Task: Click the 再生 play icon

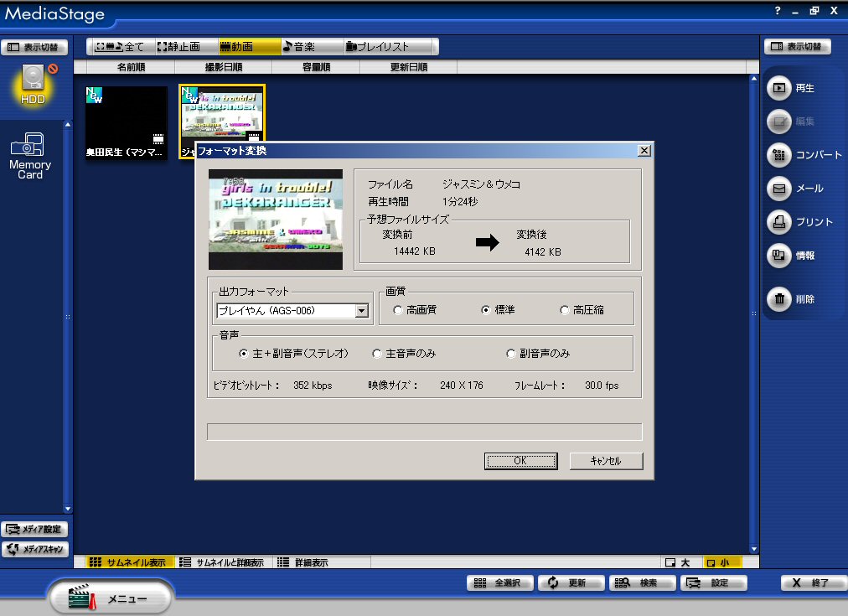Action: pyautogui.click(x=778, y=87)
